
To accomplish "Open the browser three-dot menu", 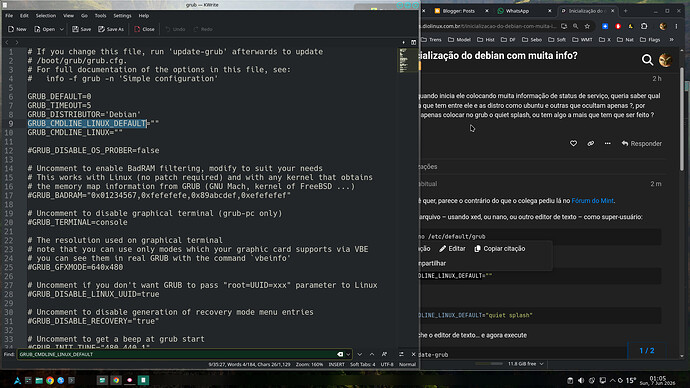I will click(x=676, y=26).
